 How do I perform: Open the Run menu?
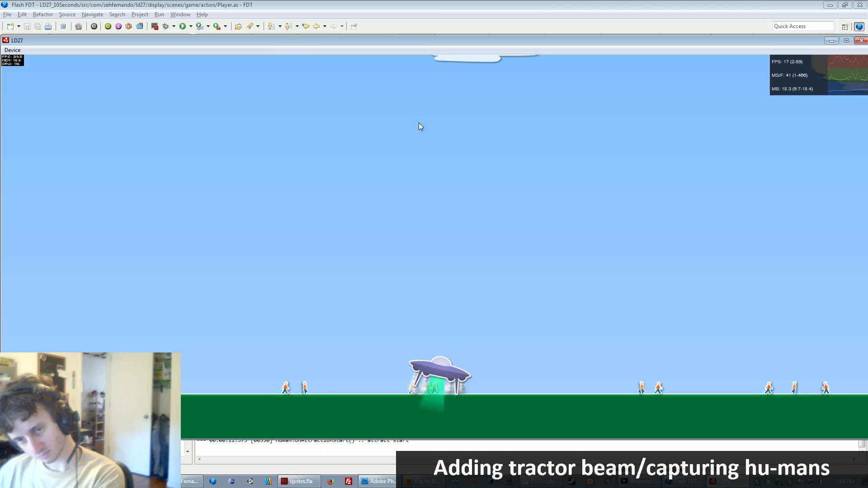point(159,14)
